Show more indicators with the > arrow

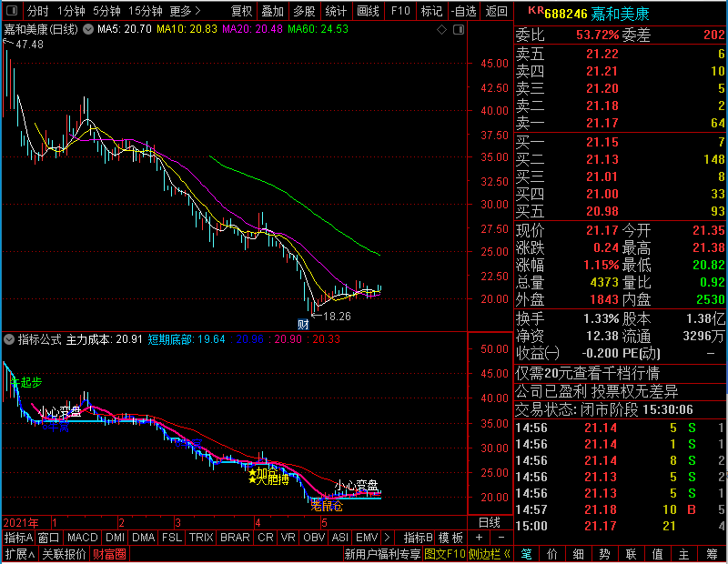tap(388, 538)
